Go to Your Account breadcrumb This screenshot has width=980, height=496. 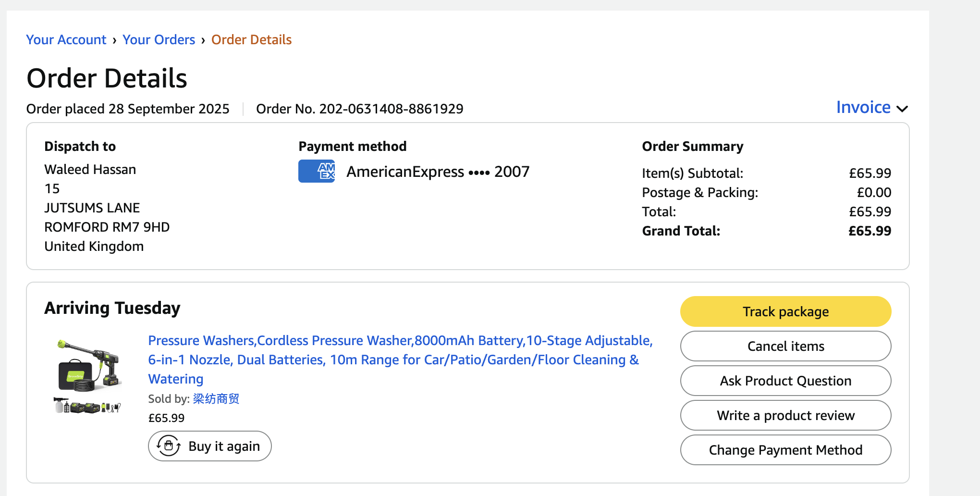click(66, 40)
